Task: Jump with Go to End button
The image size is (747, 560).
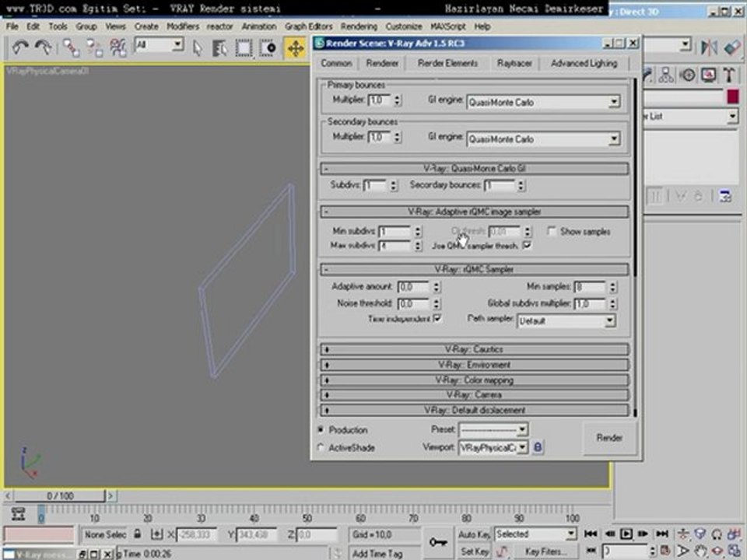Action: click(661, 534)
